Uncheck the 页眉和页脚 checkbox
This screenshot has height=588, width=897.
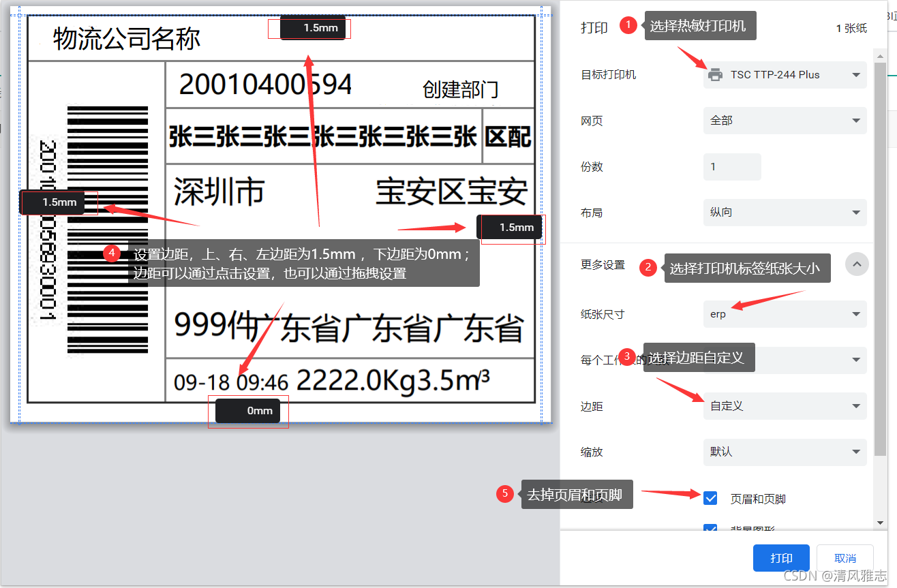pos(710,498)
